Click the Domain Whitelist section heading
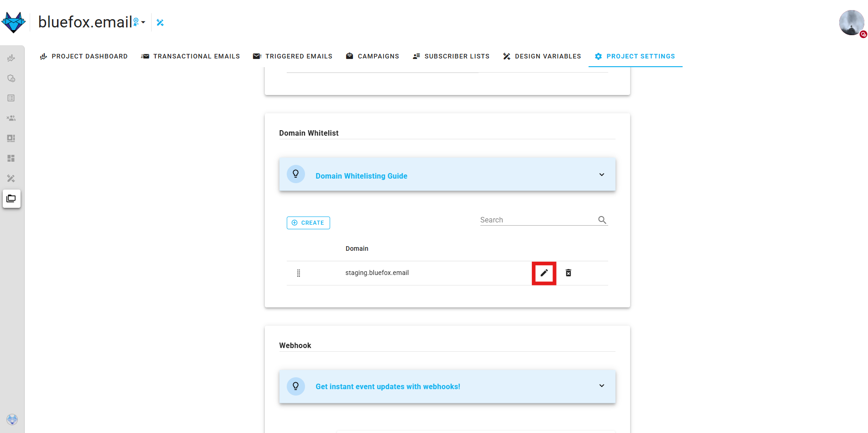Viewport: 868px width, 433px height. click(x=309, y=133)
